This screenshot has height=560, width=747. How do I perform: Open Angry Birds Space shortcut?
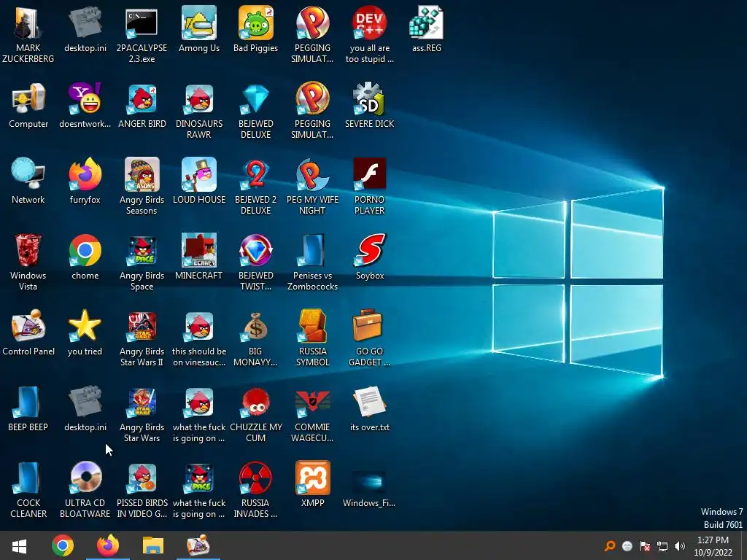[x=142, y=262]
